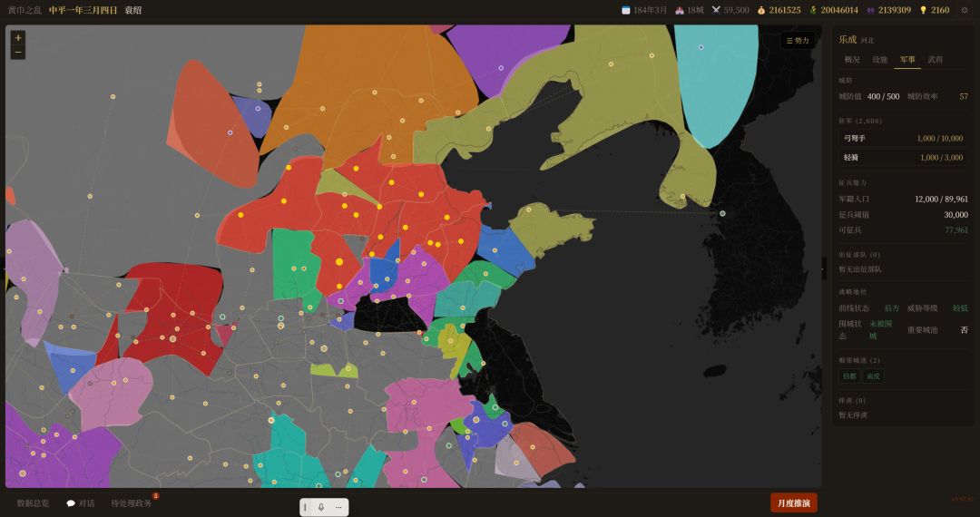This screenshot has height=517, width=980.
Task: Click the microphone icon in floating toolbar
Action: (321, 507)
